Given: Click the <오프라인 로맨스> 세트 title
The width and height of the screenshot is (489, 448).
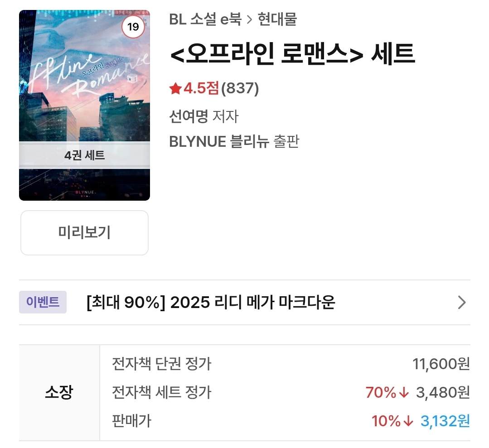Looking at the screenshot, I should click(292, 55).
